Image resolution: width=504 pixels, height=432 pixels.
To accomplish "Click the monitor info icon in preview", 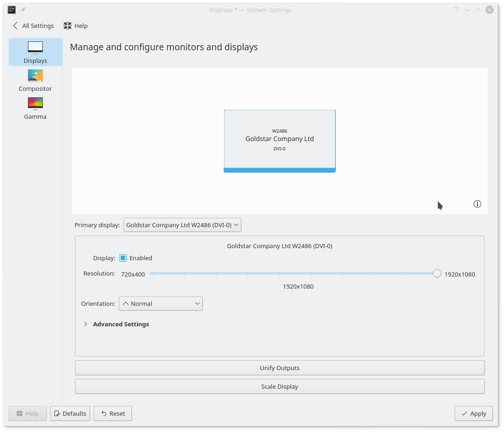I will pos(477,204).
